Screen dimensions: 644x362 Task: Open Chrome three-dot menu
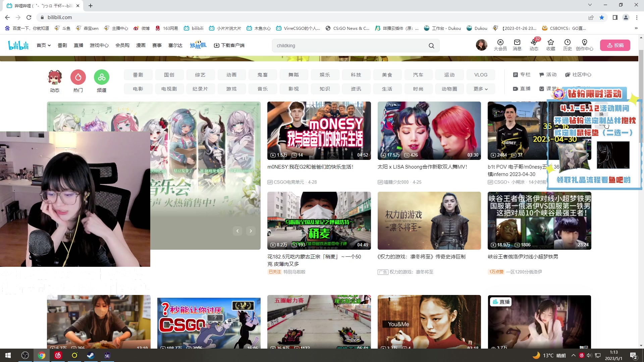click(x=637, y=17)
